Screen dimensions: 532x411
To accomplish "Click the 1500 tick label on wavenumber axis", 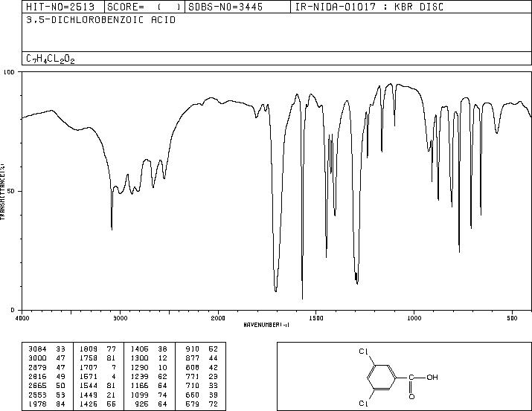I will point(316,318).
